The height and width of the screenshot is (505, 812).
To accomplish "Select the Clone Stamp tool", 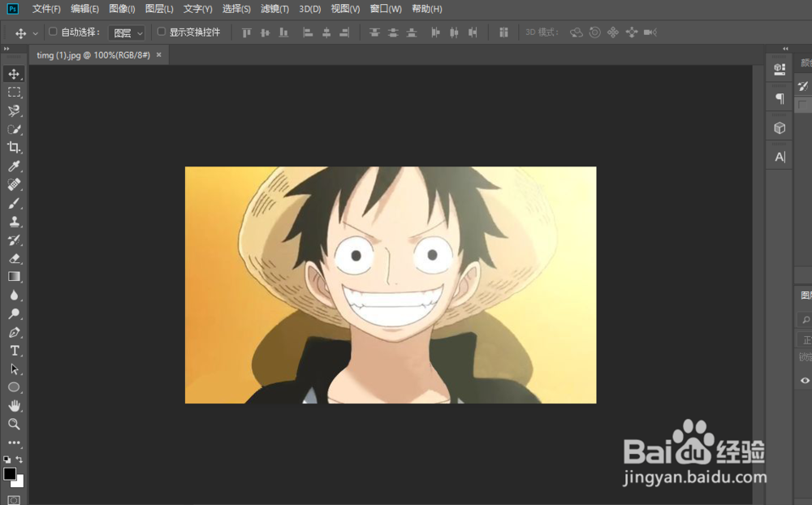I will tap(14, 222).
